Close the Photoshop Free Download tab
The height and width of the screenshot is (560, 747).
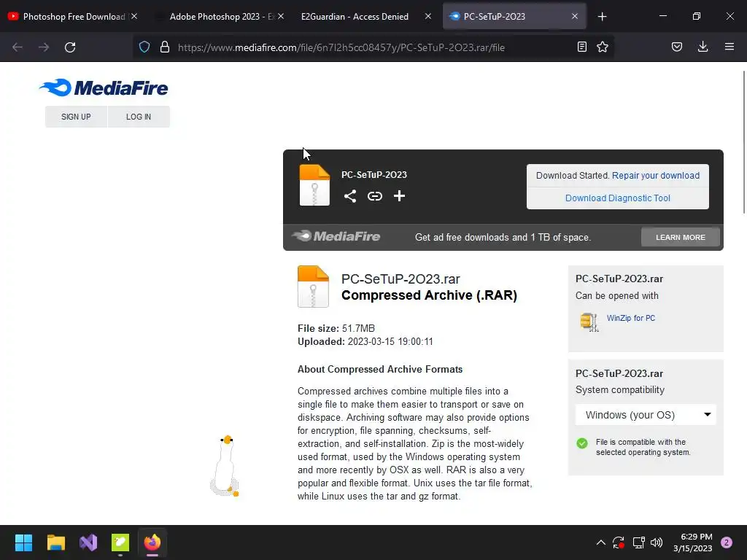(x=134, y=17)
